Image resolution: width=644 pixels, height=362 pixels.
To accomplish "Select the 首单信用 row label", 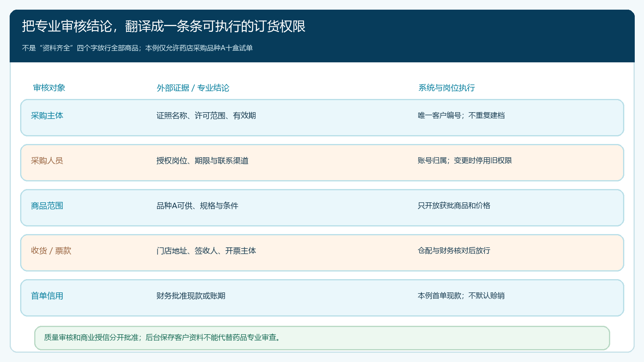I will pyautogui.click(x=47, y=296).
